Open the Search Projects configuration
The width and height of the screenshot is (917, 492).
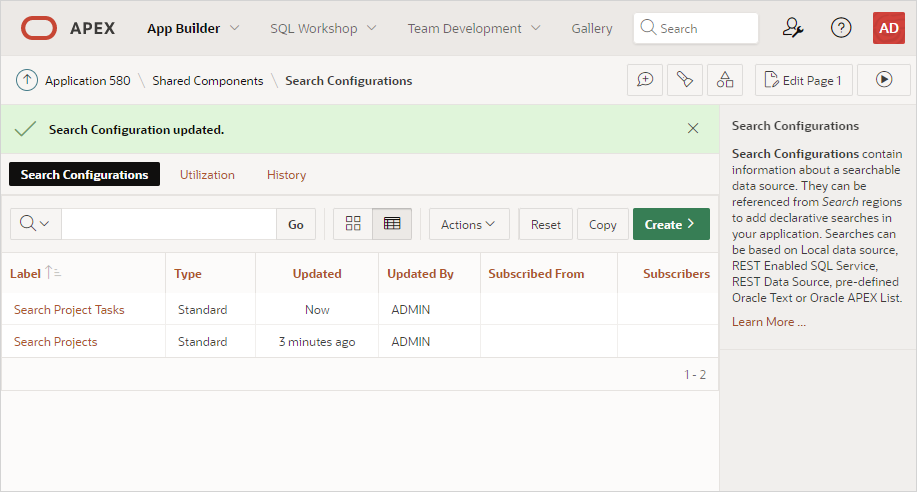coord(56,342)
